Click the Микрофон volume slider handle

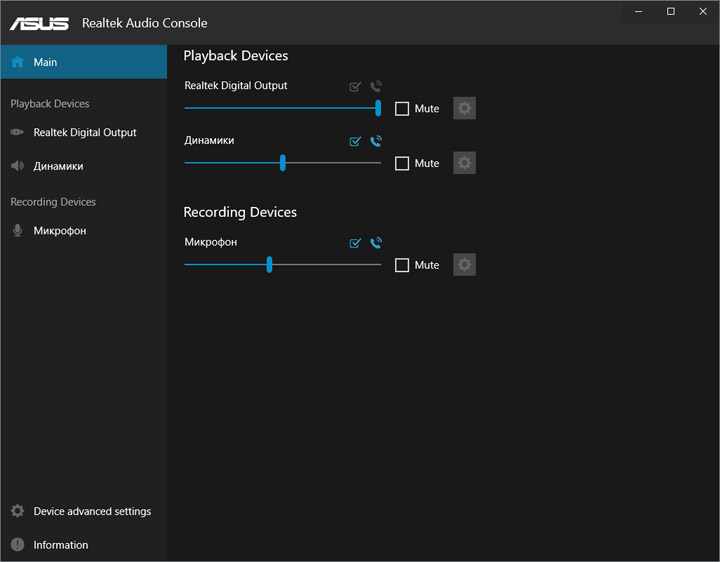269,265
